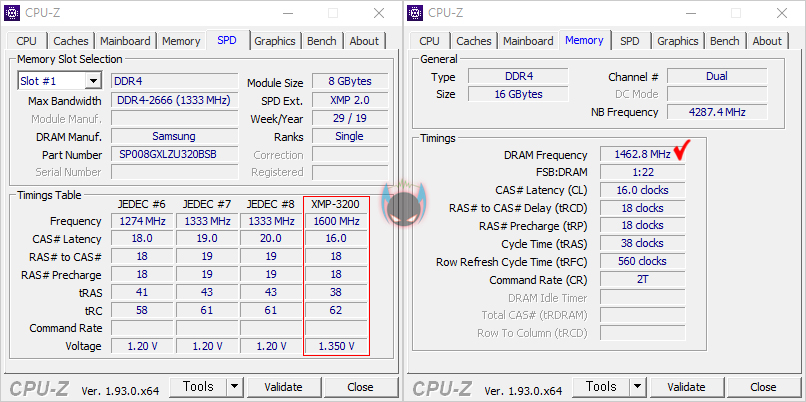Close the right CPU-Z window via X
Screen dimensions: 806x402
tap(782, 13)
